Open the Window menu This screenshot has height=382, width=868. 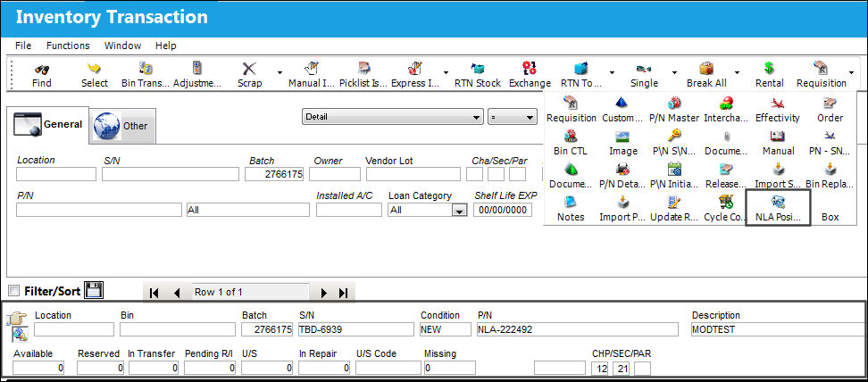(122, 46)
